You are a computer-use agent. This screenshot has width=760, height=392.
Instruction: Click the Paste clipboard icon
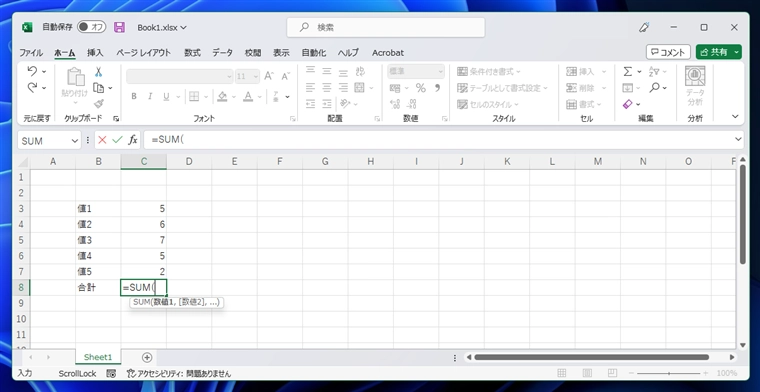75,77
